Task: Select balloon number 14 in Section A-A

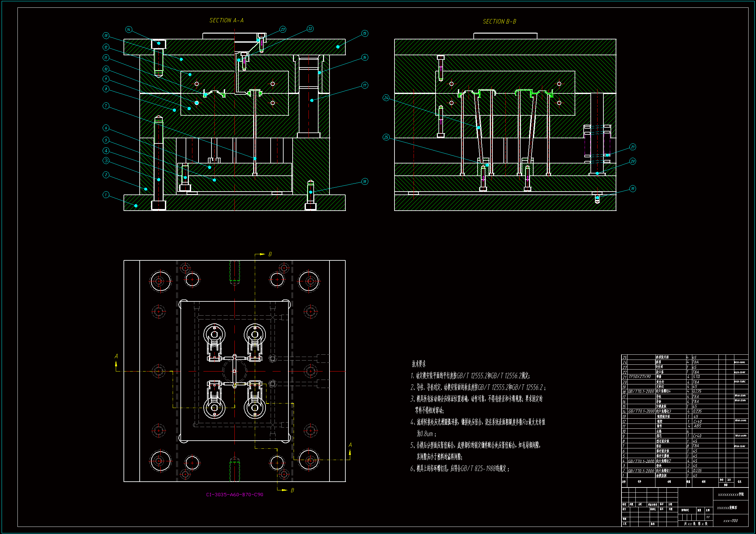Action: tap(129, 30)
